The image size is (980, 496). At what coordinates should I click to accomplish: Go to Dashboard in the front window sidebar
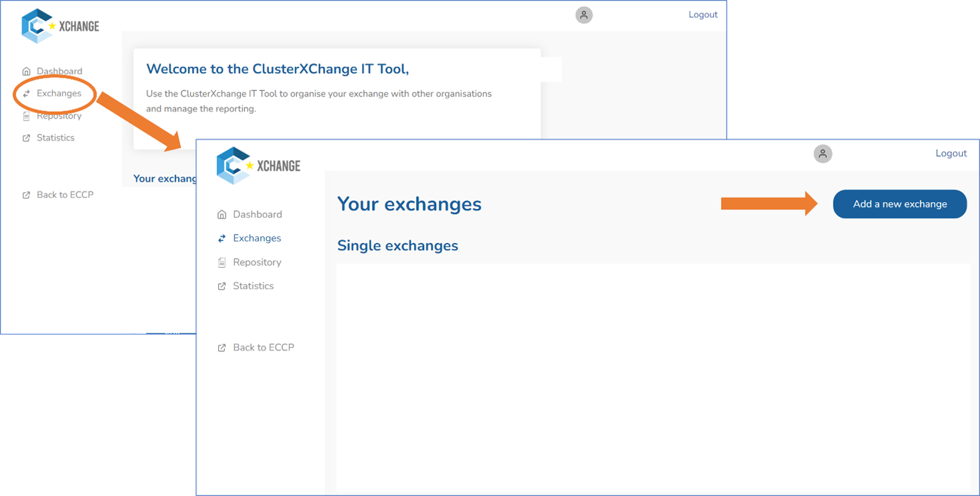258,214
